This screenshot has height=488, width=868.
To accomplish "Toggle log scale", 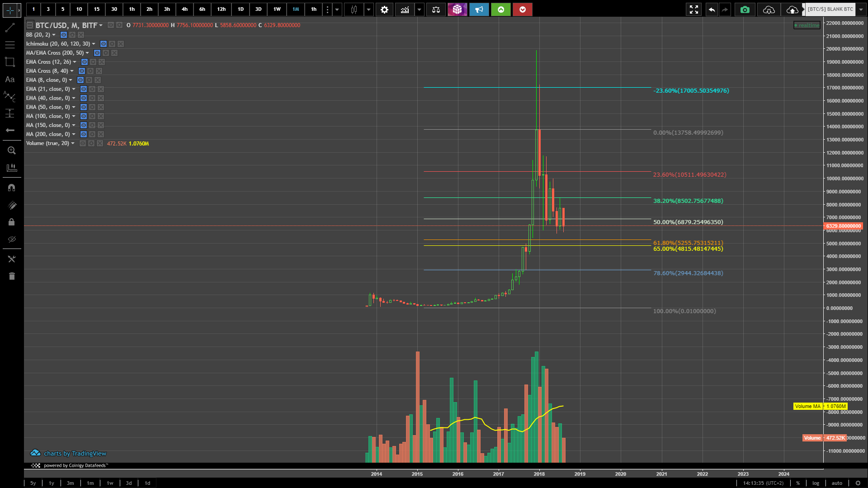I will point(816,483).
